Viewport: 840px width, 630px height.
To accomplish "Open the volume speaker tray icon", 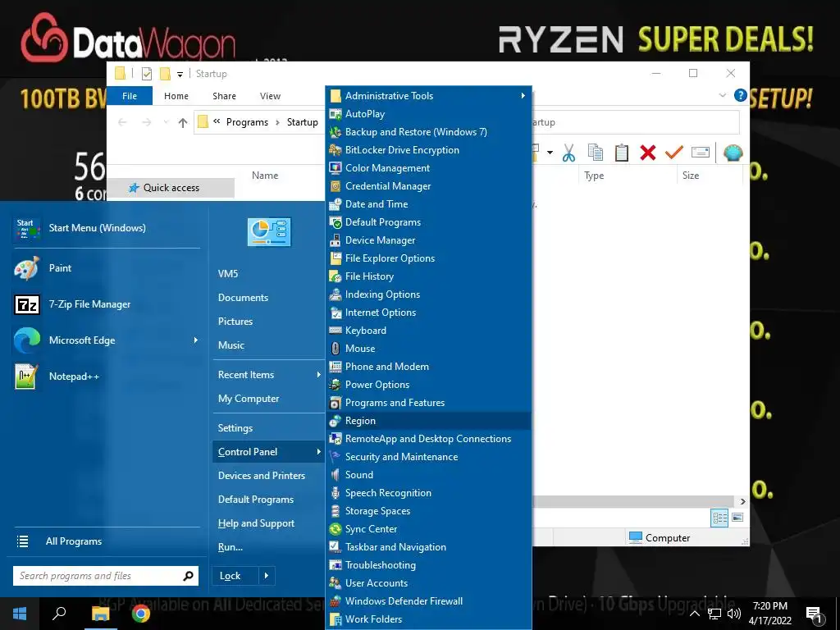I will coord(734,614).
